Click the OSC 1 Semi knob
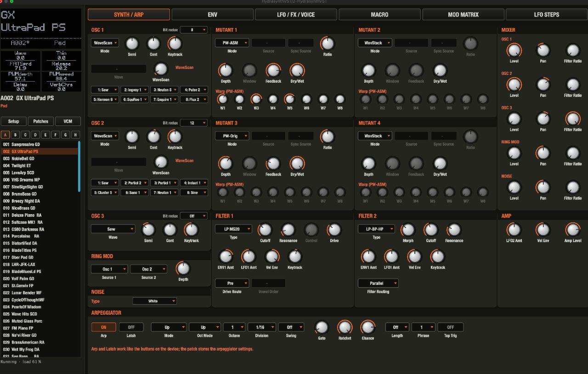This screenshot has height=374, width=588. pos(132,44)
